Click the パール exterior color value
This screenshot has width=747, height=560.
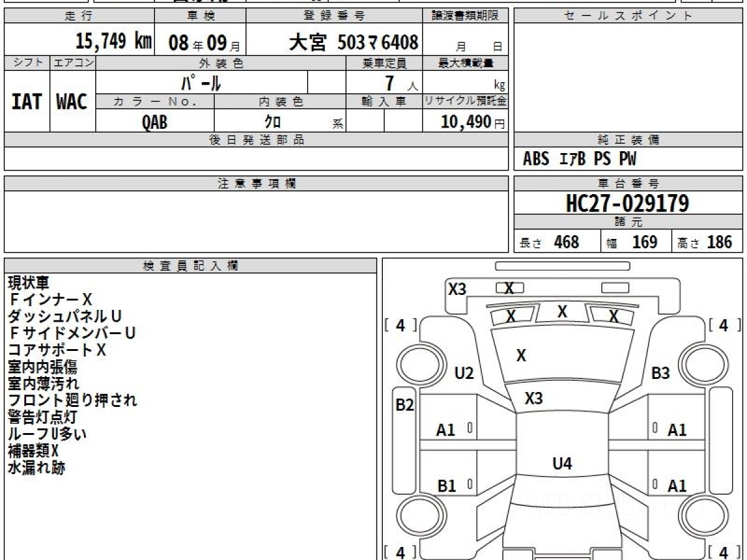coord(201,83)
